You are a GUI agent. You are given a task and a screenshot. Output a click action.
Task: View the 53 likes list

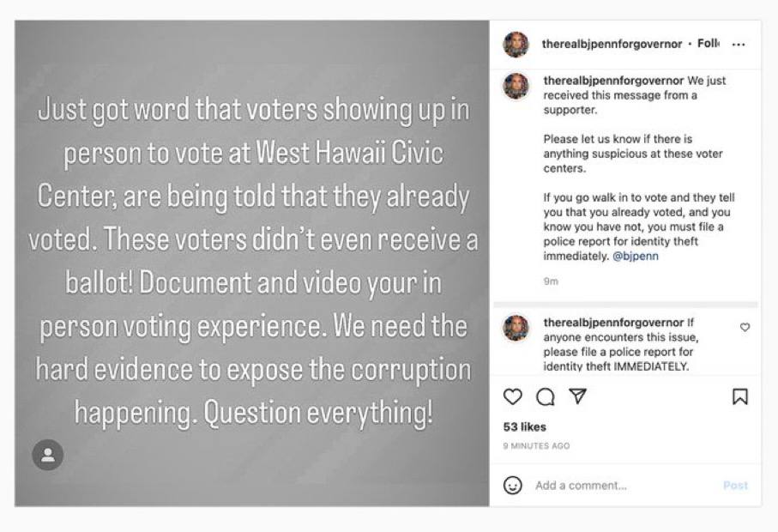(524, 427)
